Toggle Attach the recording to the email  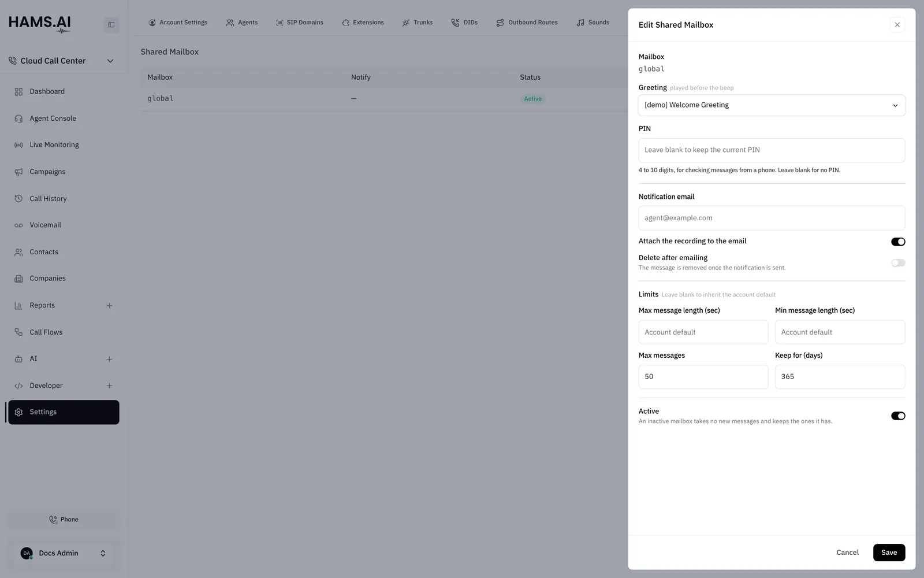tap(898, 242)
